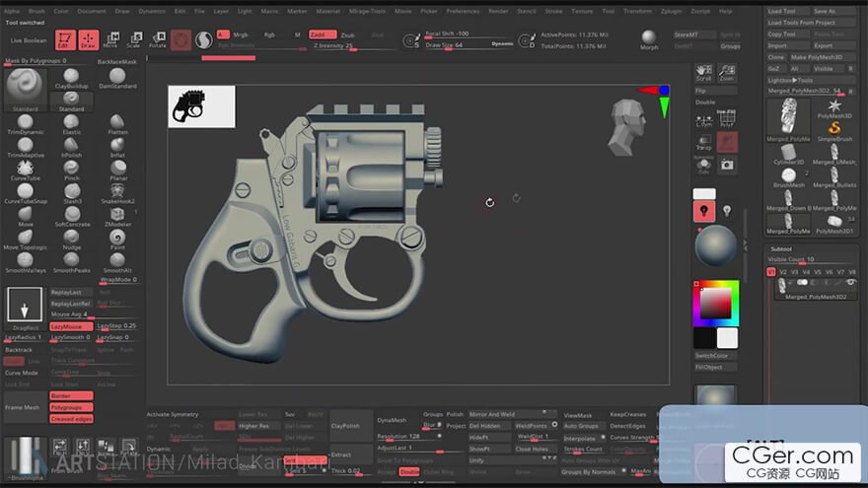Open the Preferences menu
Image resolution: width=868 pixels, height=488 pixels.
(x=463, y=11)
